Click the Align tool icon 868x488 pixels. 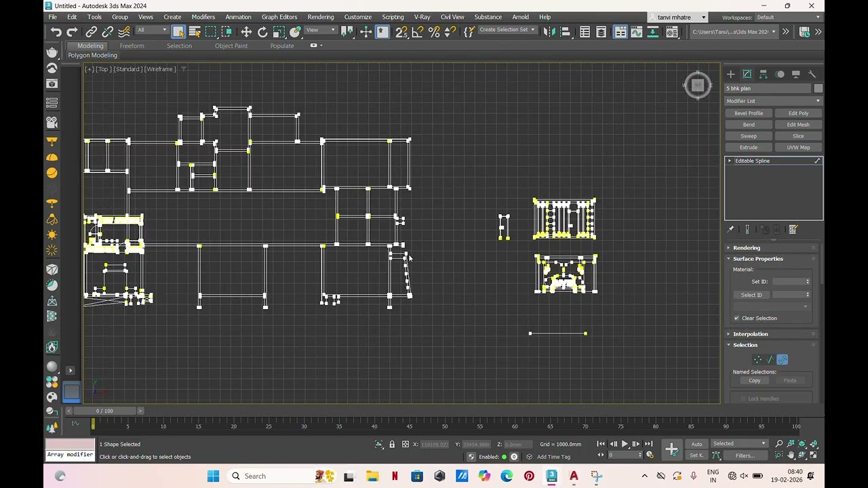[566, 32]
